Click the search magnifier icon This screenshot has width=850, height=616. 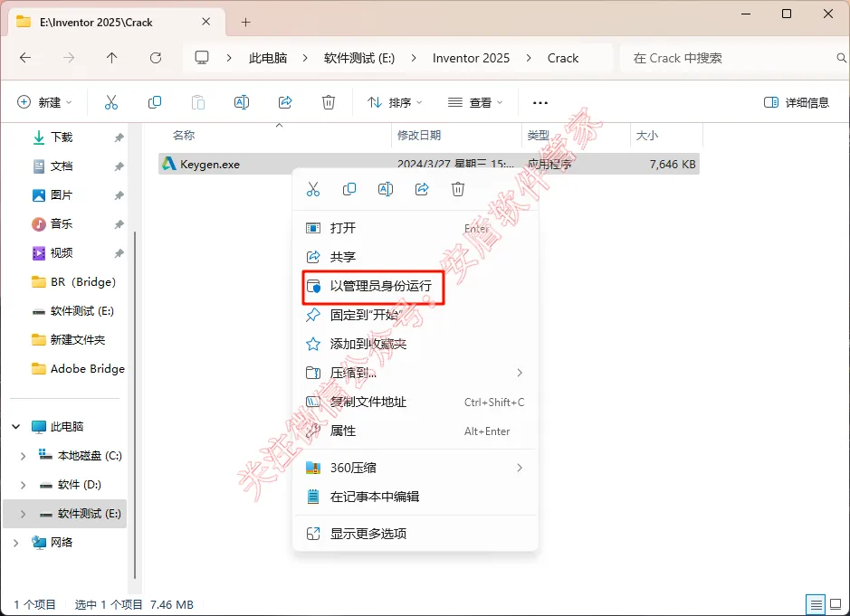tap(841, 57)
